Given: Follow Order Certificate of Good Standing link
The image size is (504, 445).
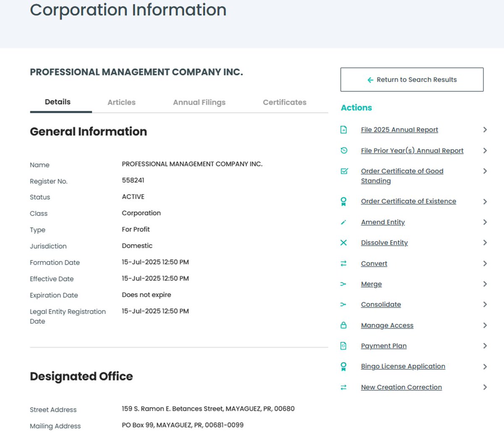Looking at the screenshot, I should (402, 176).
